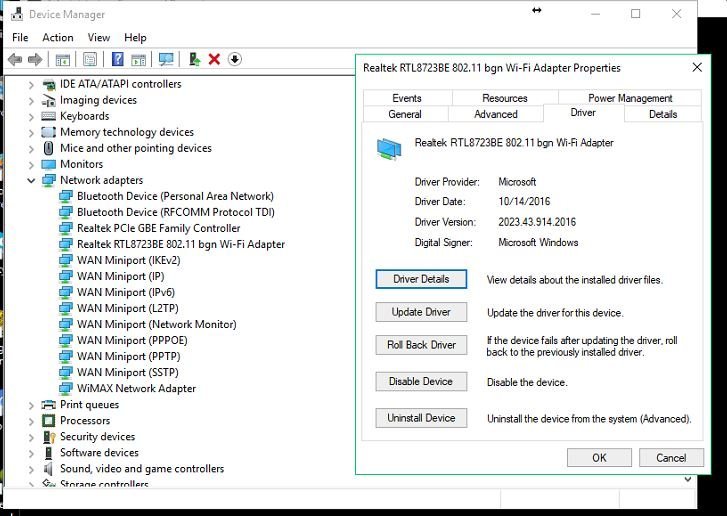Switch to the General tab
The height and width of the screenshot is (516, 727).
tap(405, 114)
